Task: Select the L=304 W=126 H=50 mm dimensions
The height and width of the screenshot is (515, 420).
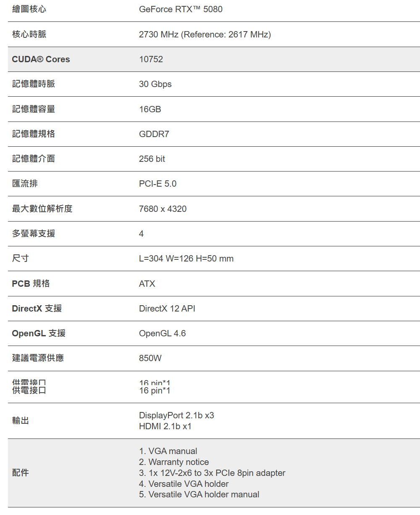Action: [186, 259]
